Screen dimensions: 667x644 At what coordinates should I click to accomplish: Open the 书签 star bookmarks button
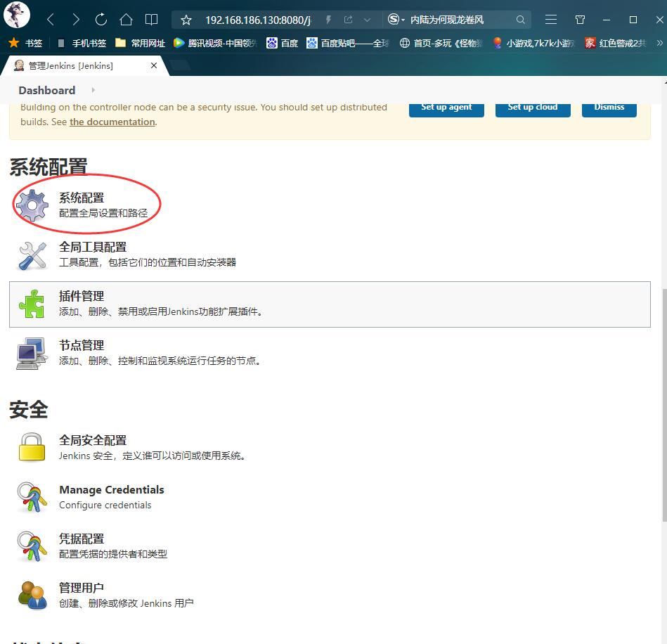click(x=25, y=43)
